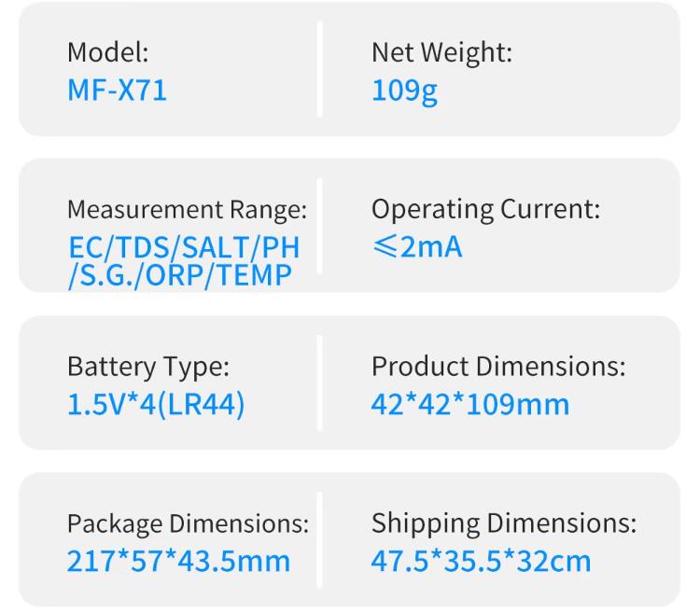Click the divider between Model and Net Weight

[x=319, y=70]
